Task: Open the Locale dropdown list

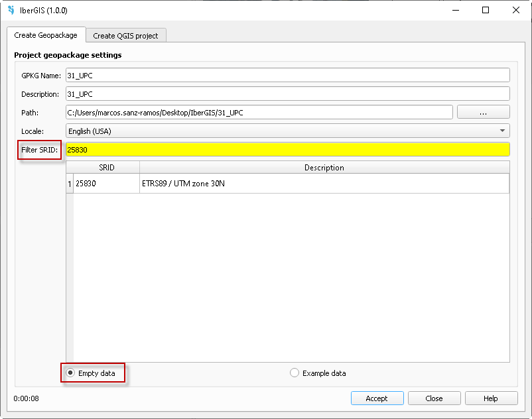Action: pyautogui.click(x=287, y=131)
